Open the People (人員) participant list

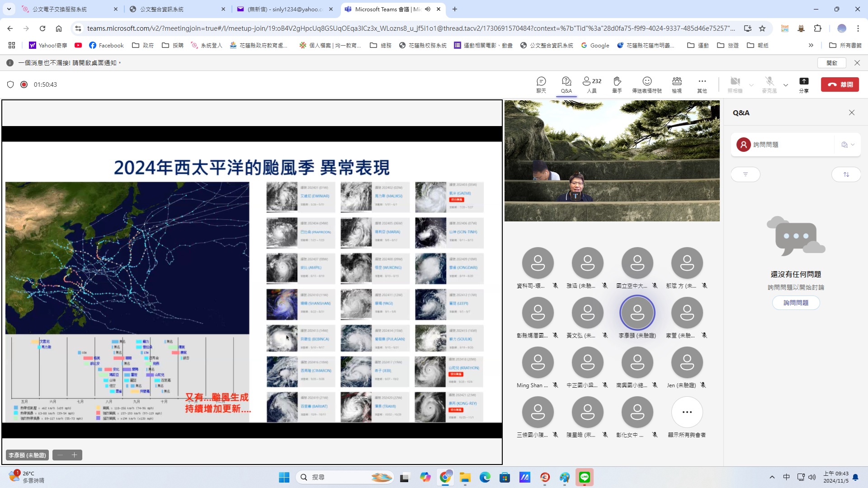[x=591, y=84]
